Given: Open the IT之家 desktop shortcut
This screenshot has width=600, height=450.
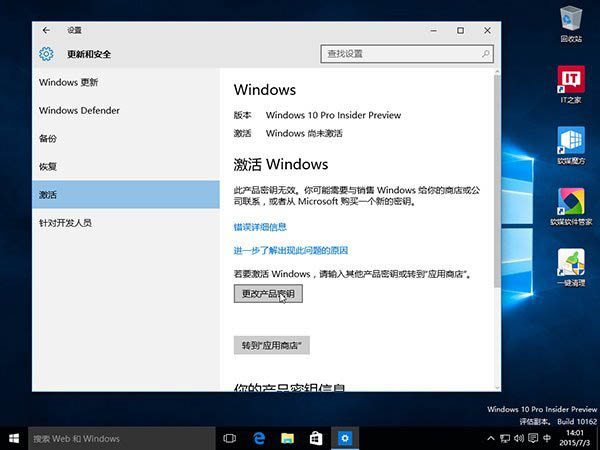Looking at the screenshot, I should (x=571, y=81).
